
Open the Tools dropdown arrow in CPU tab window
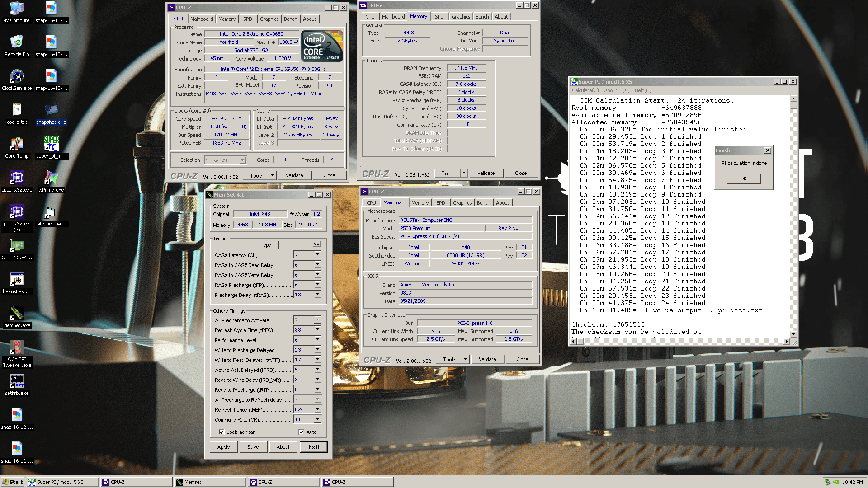tap(272, 175)
